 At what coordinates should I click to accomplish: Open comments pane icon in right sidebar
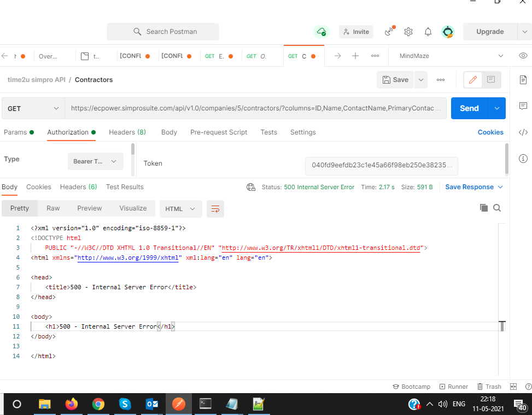(523, 106)
